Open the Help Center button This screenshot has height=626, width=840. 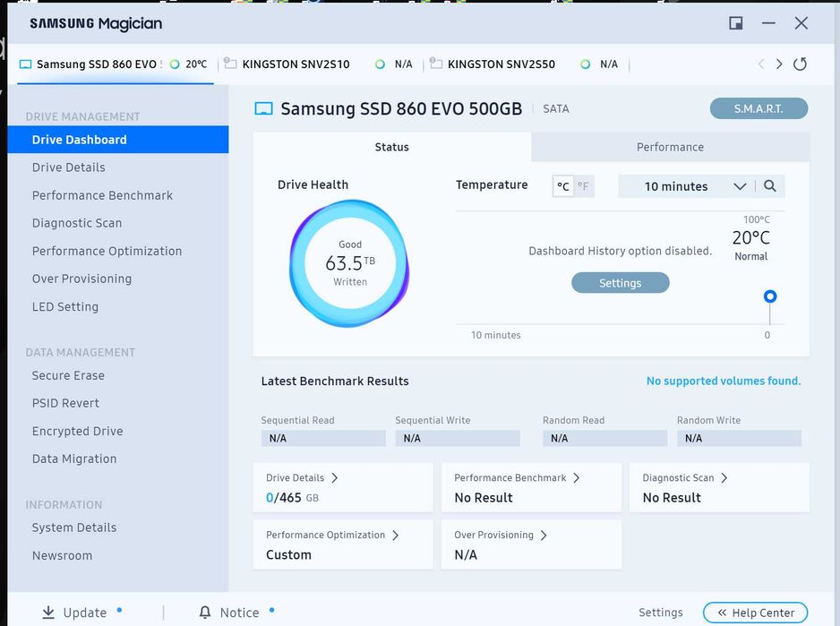click(755, 613)
